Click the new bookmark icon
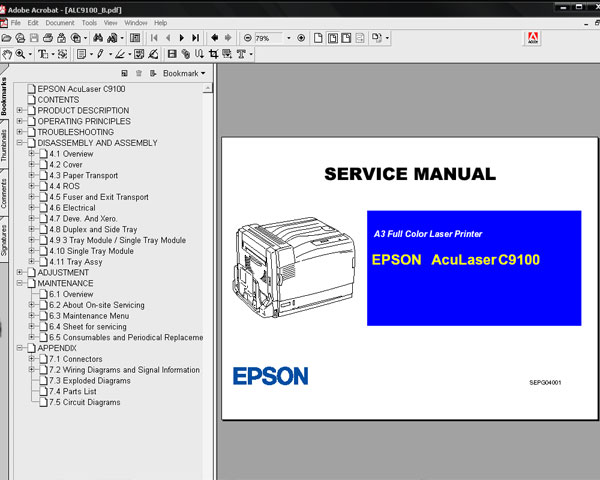 [124, 73]
